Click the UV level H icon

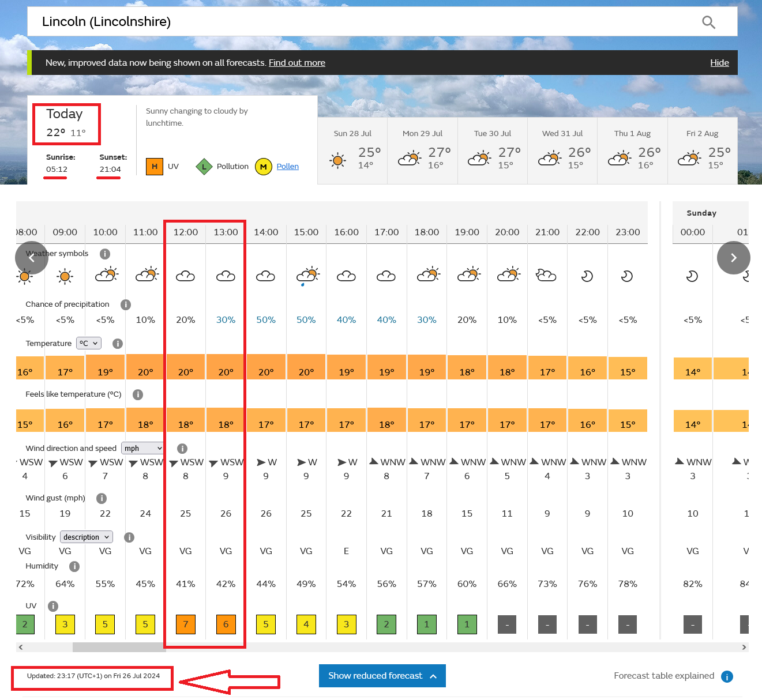click(x=155, y=167)
